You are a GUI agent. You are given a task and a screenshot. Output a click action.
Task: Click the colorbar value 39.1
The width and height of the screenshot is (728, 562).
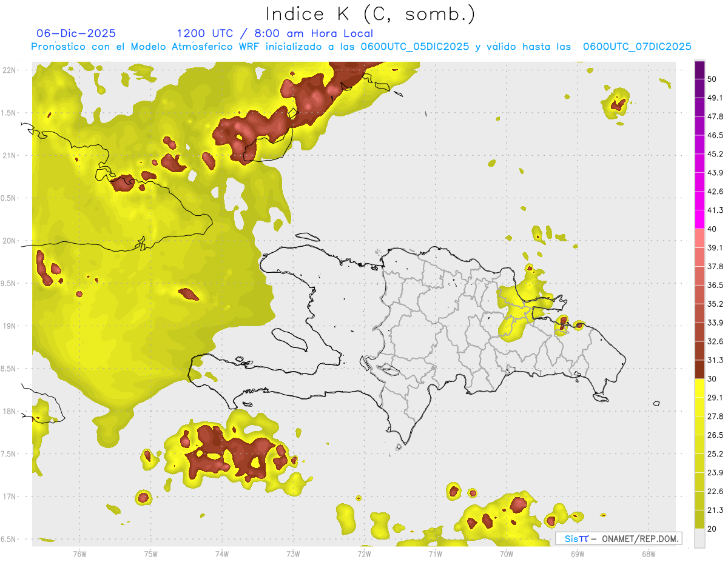click(715, 247)
